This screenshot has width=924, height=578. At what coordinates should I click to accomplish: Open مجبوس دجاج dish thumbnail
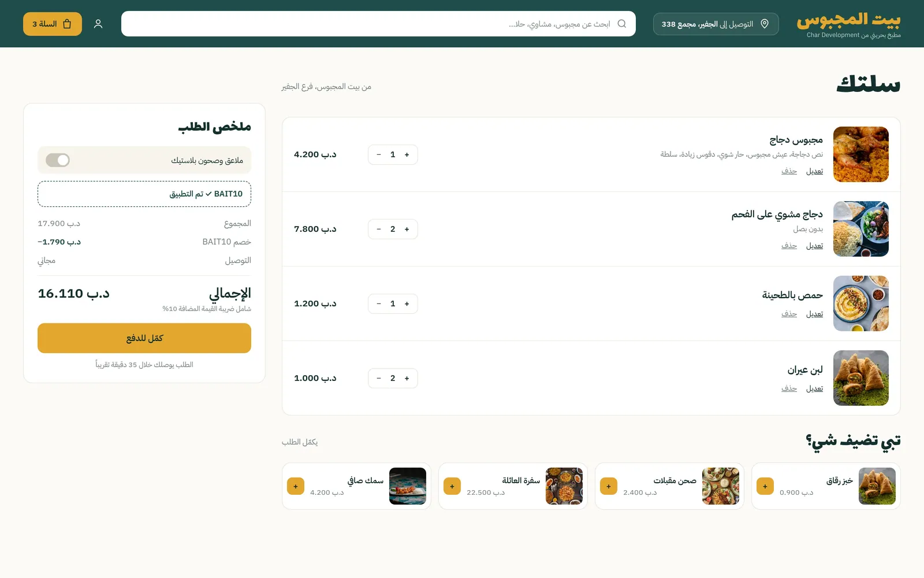pyautogui.click(x=861, y=154)
